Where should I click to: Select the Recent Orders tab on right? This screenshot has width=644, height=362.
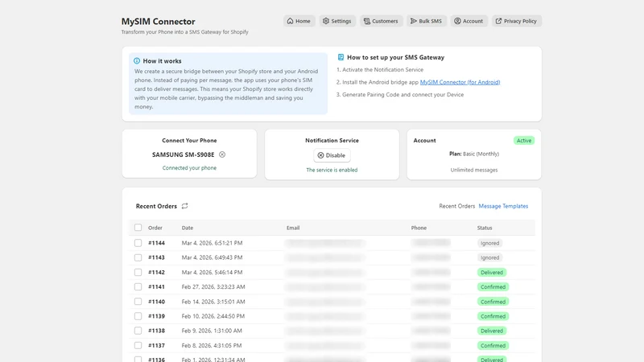pos(456,206)
